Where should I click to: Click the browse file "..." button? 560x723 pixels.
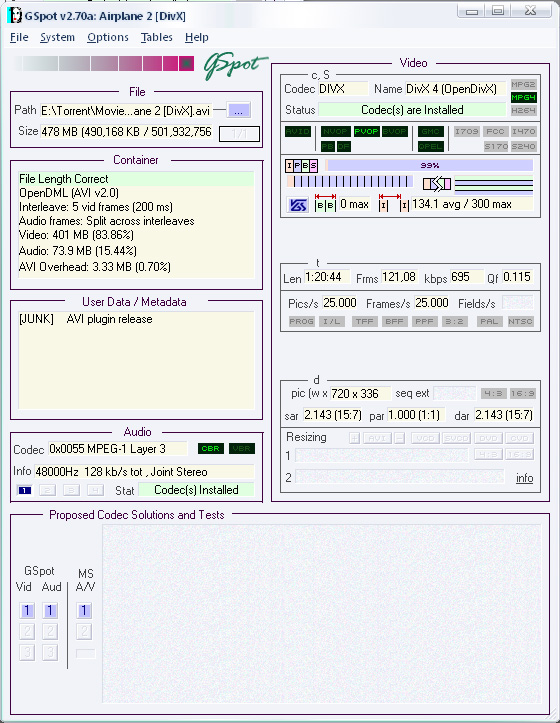(x=238, y=111)
